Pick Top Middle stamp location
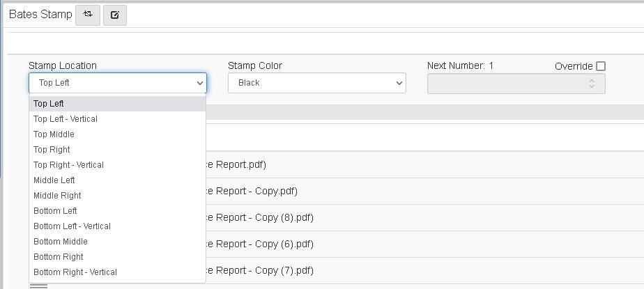The height and width of the screenshot is (289, 644). click(x=54, y=134)
